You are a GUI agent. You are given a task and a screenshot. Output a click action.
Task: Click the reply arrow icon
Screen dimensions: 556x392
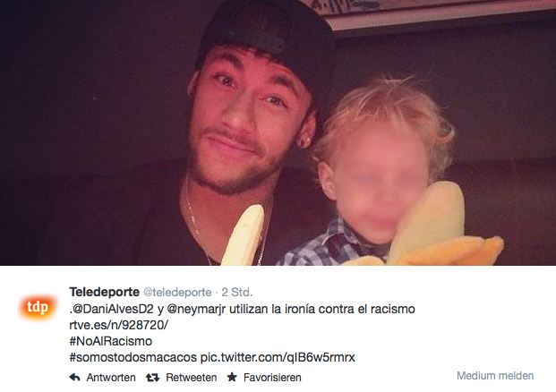point(74,378)
